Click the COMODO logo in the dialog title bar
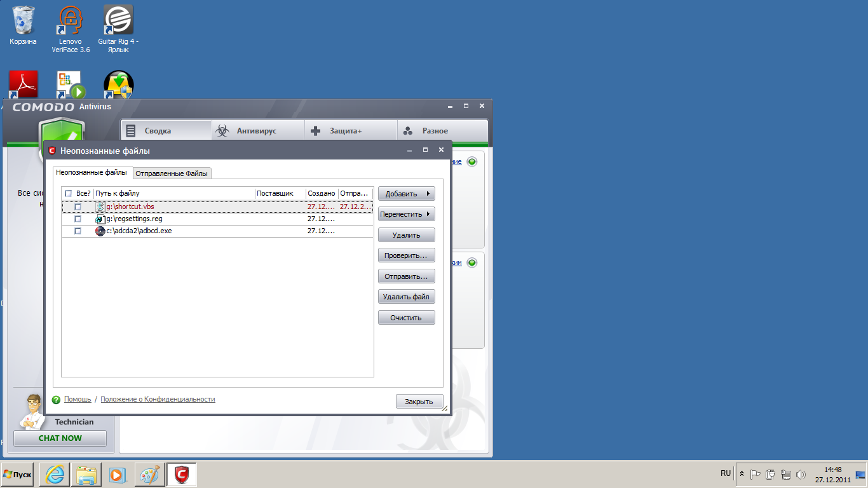The height and width of the screenshot is (488, 868). click(x=52, y=151)
